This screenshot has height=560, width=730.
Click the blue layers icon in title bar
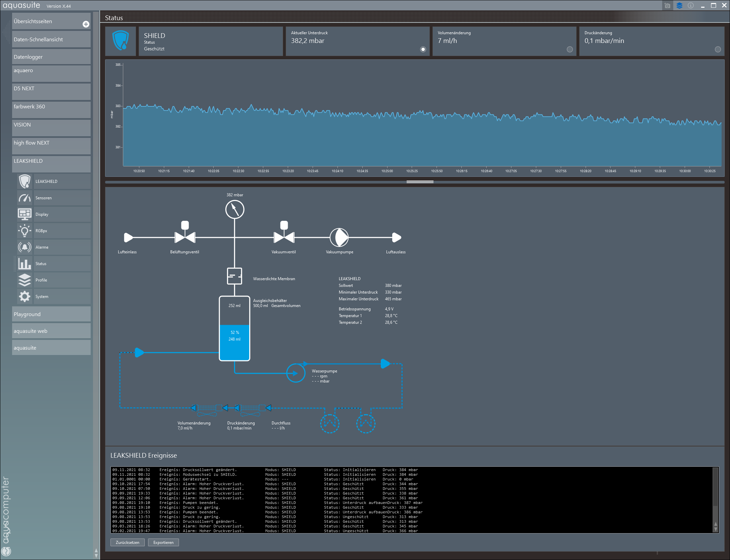[x=679, y=6]
